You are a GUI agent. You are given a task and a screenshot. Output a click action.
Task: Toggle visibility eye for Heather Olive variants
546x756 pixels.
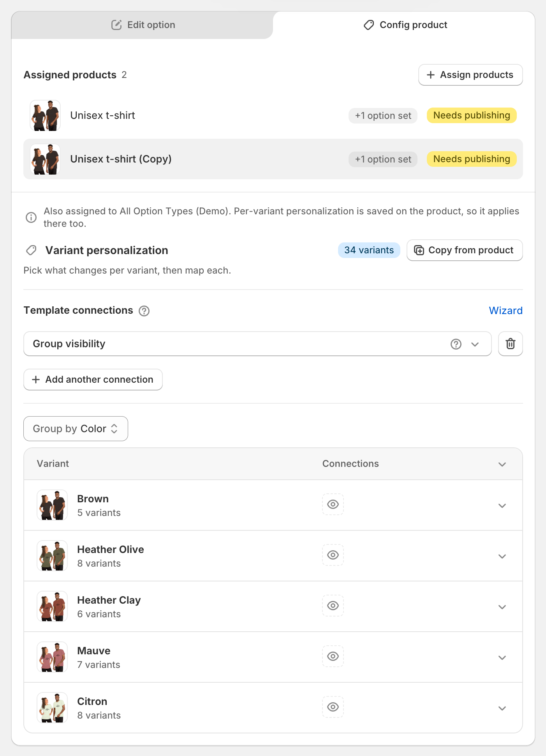pyautogui.click(x=333, y=555)
